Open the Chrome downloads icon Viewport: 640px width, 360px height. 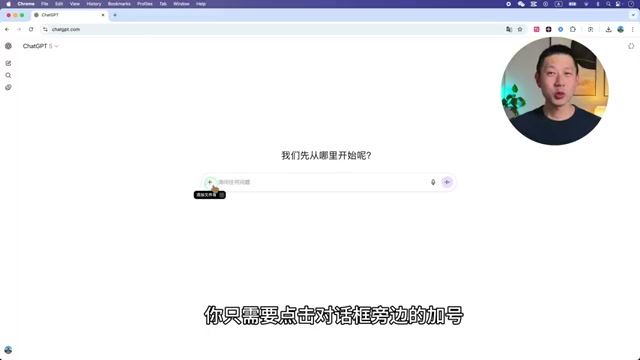(x=609, y=29)
